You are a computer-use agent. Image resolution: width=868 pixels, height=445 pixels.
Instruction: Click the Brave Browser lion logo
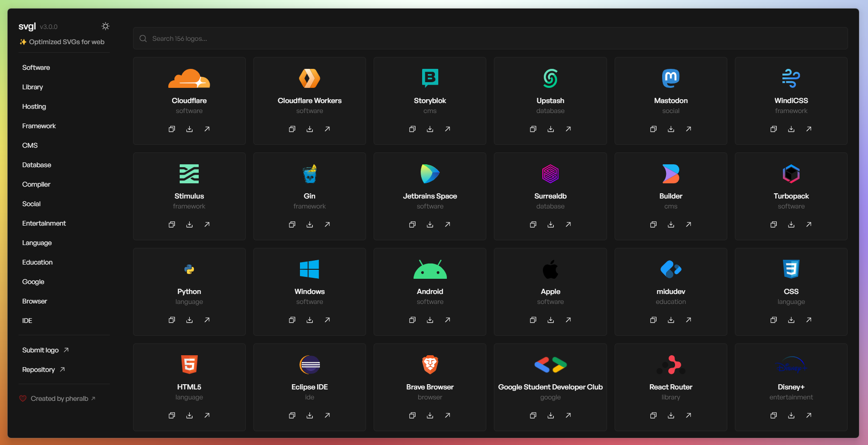click(x=430, y=365)
